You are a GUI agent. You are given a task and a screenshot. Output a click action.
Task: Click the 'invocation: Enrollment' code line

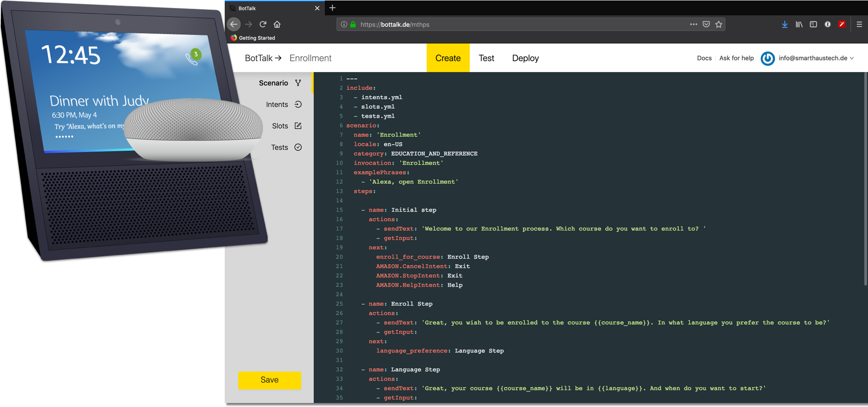(398, 163)
